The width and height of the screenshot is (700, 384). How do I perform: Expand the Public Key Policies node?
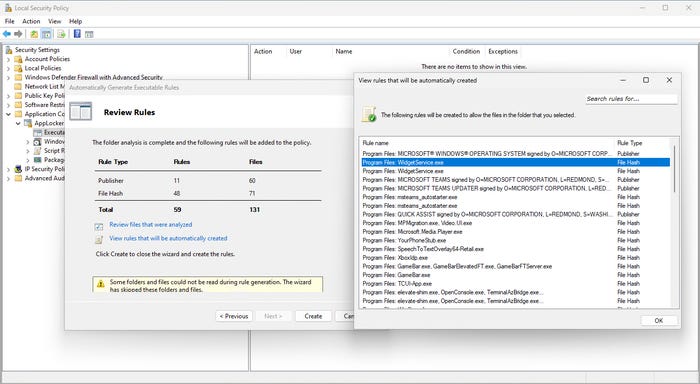click(8, 96)
